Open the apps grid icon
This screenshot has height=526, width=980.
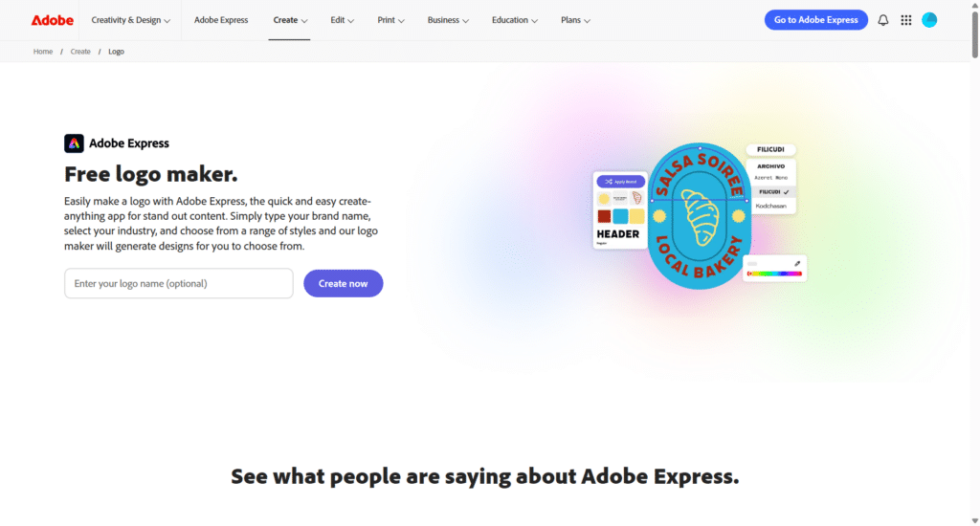tap(905, 20)
